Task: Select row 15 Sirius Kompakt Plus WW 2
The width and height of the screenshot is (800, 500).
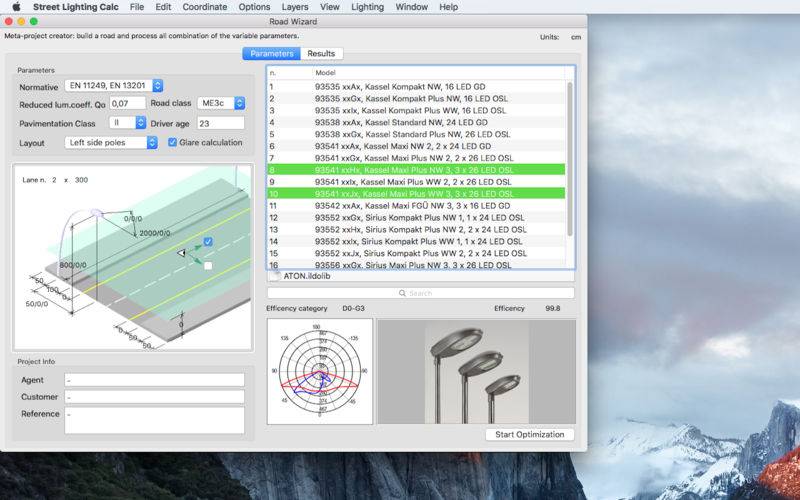Action: [416, 253]
